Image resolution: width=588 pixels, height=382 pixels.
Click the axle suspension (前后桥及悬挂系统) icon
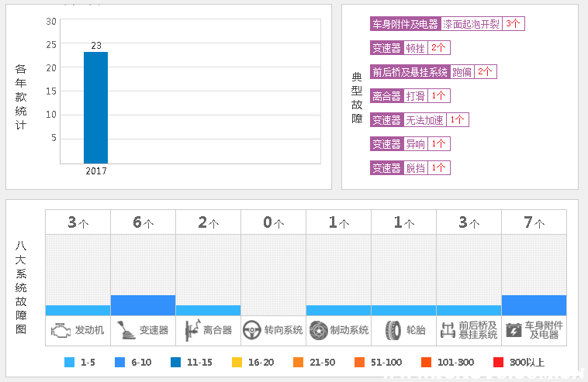point(448,330)
